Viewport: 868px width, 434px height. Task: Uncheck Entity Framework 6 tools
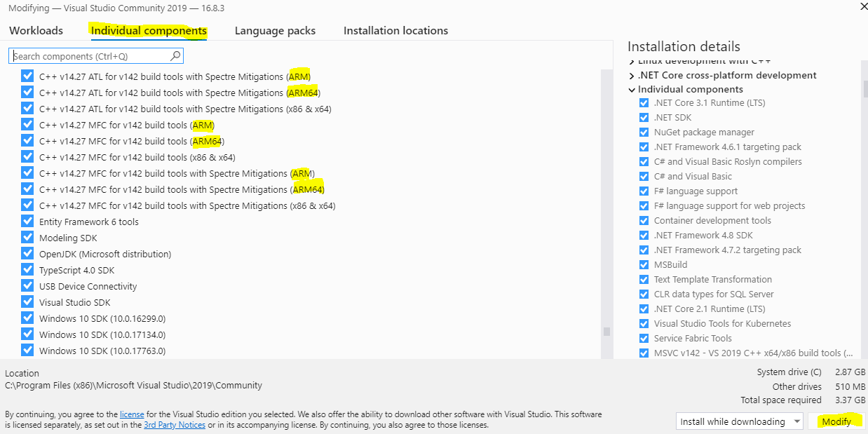point(27,222)
